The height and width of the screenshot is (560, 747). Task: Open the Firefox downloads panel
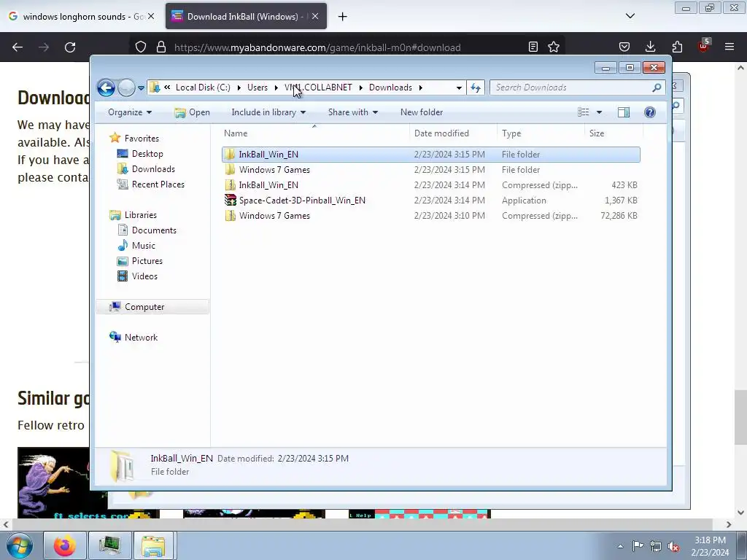tap(650, 47)
